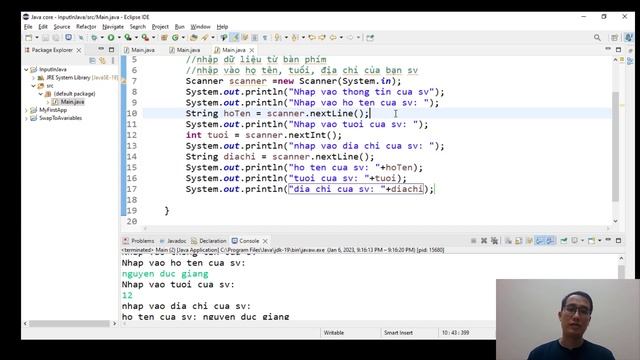Select Main.java in Package Explorer tree

coord(72,102)
